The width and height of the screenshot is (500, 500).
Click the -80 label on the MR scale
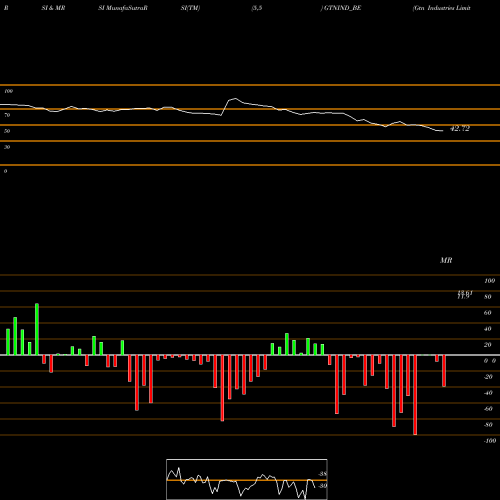(488, 425)
